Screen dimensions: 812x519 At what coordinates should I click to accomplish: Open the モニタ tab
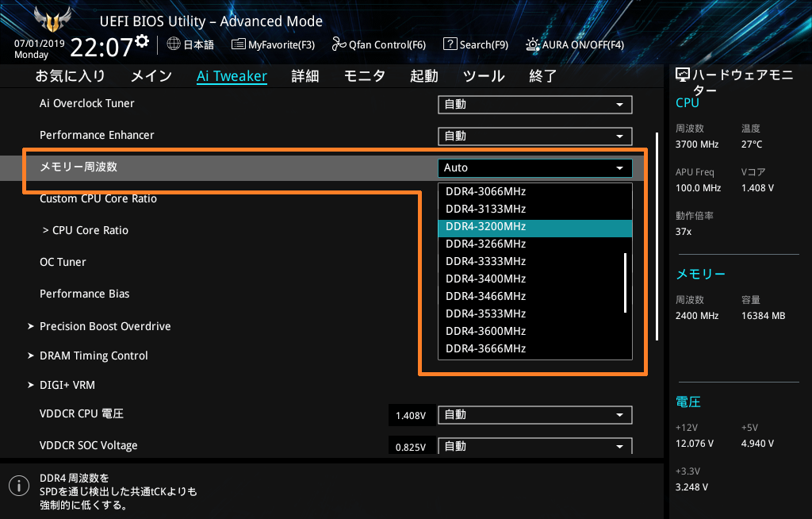tap(365, 76)
